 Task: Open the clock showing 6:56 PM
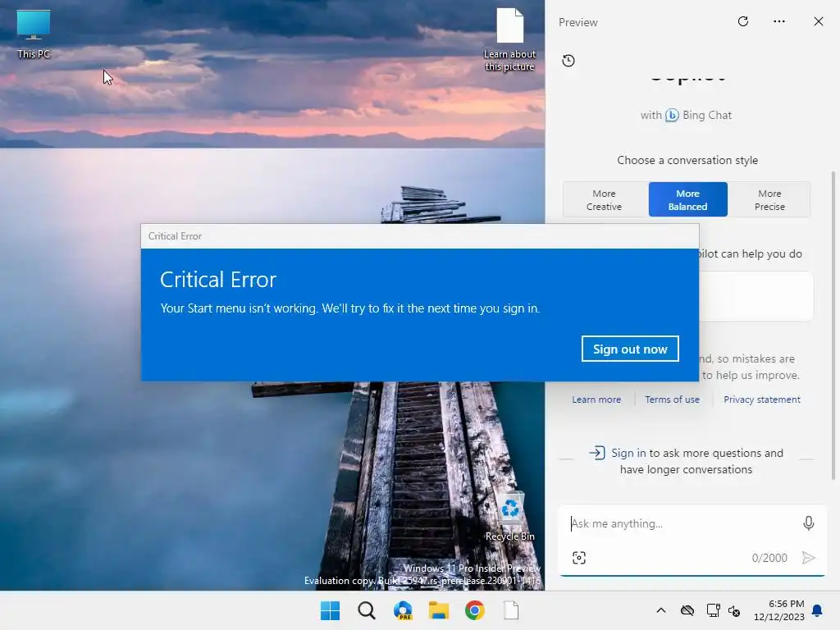779,610
